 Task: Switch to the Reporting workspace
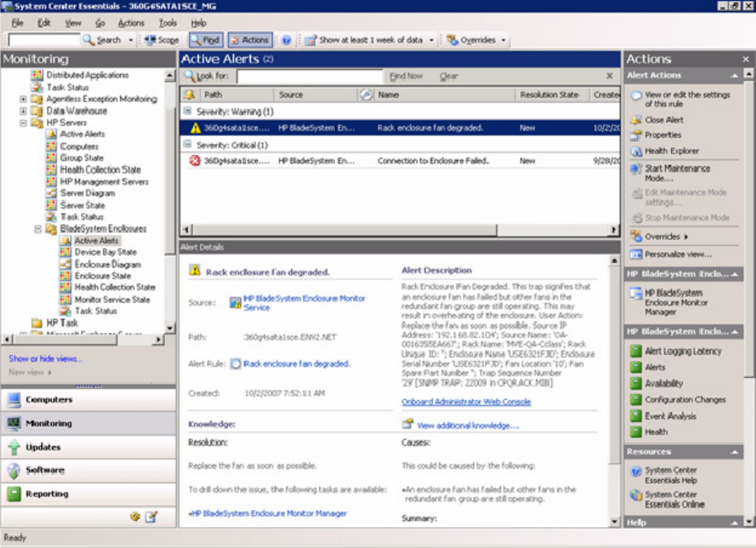pyautogui.click(x=46, y=494)
